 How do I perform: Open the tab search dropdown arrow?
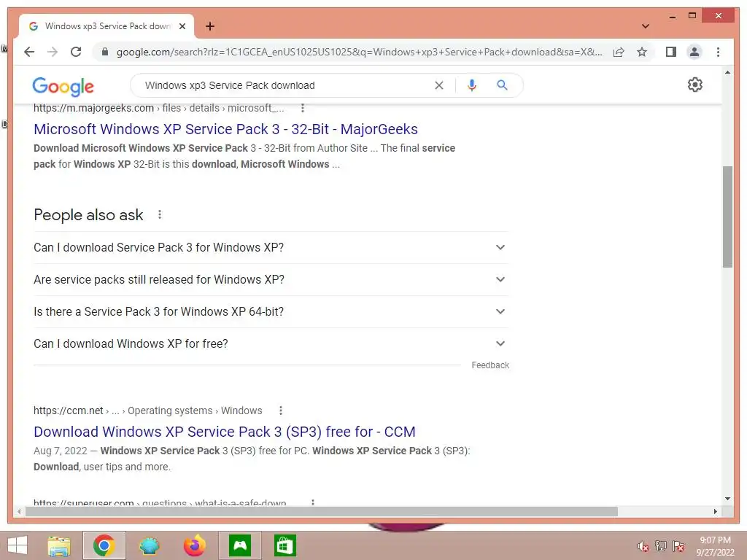tap(645, 26)
